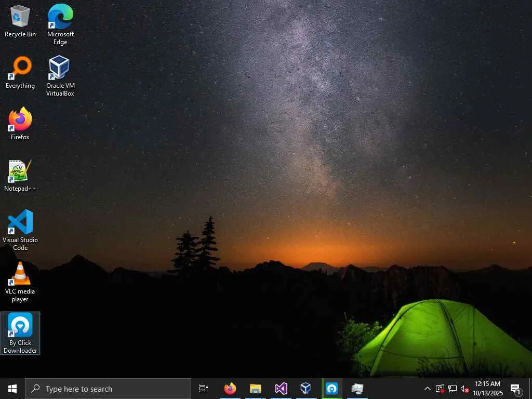The width and height of the screenshot is (532, 399).
Task: Switch to Firefox in the taskbar
Action: tap(230, 389)
